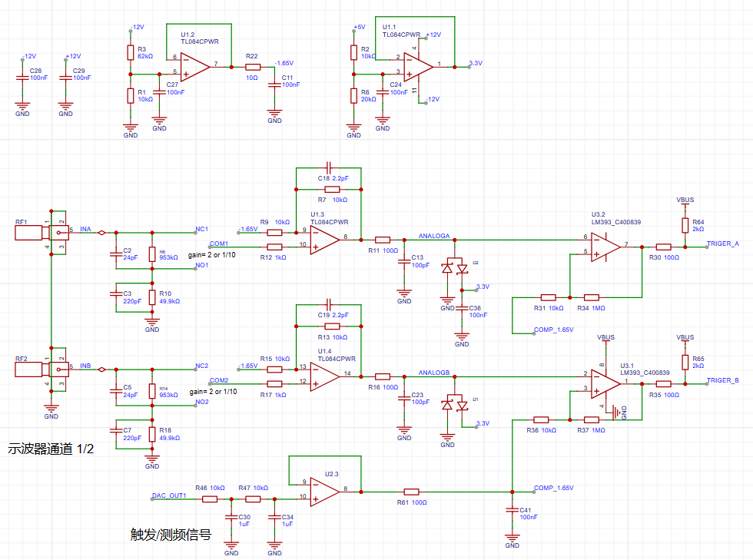
Task: Select the R3 62kΩ resistor symbol
Action: click(130, 52)
